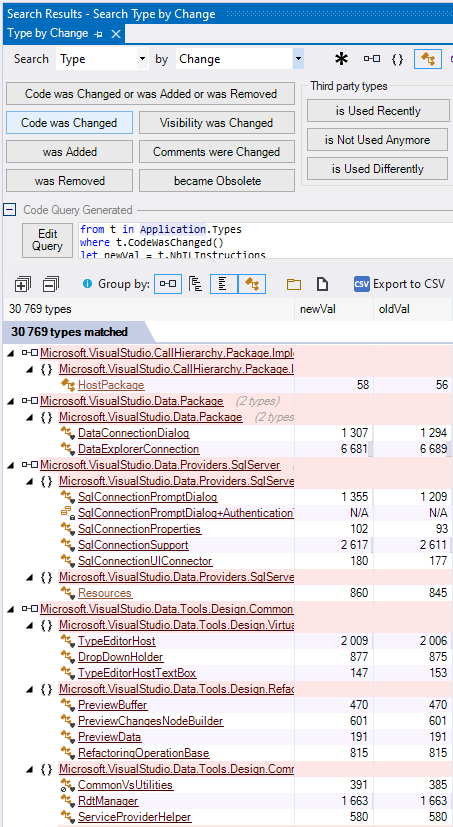Click the file grouping icon
This screenshot has width=453, height=827.
(x=322, y=284)
